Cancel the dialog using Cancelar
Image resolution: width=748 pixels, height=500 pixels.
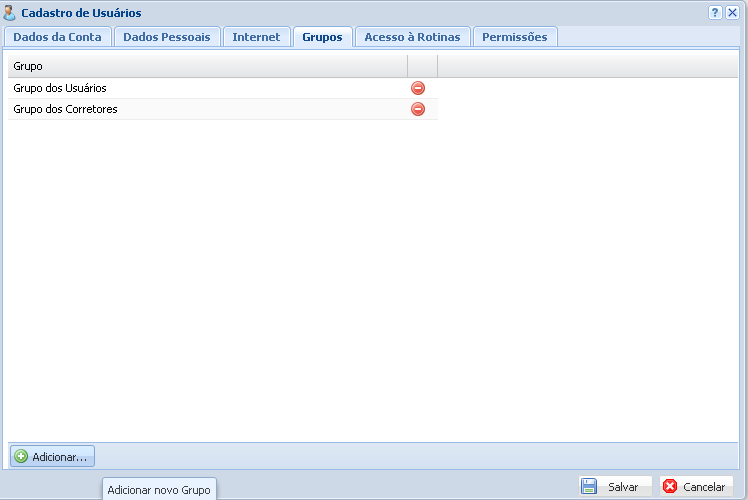point(696,487)
